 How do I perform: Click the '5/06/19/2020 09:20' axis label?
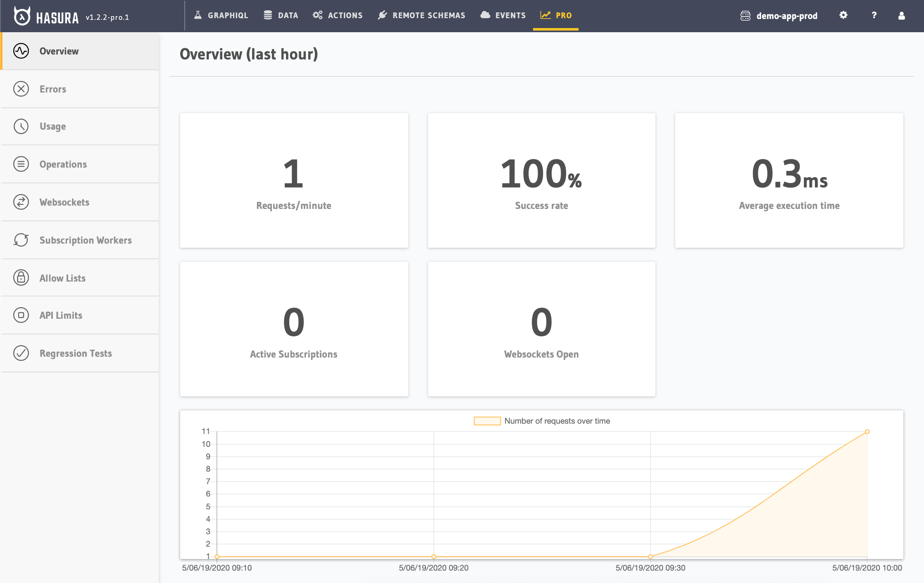point(433,568)
